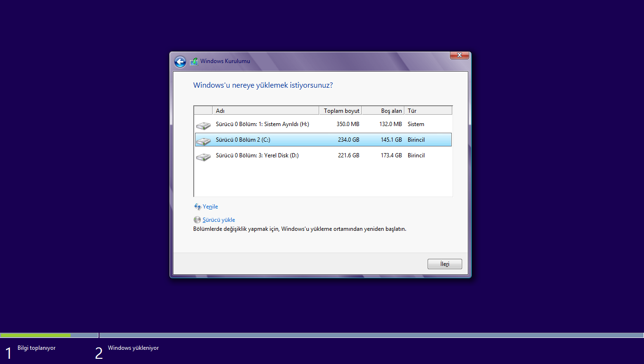This screenshot has width=644, height=364.
Task: Click the 145.1 GB free space cell
Action: click(391, 140)
